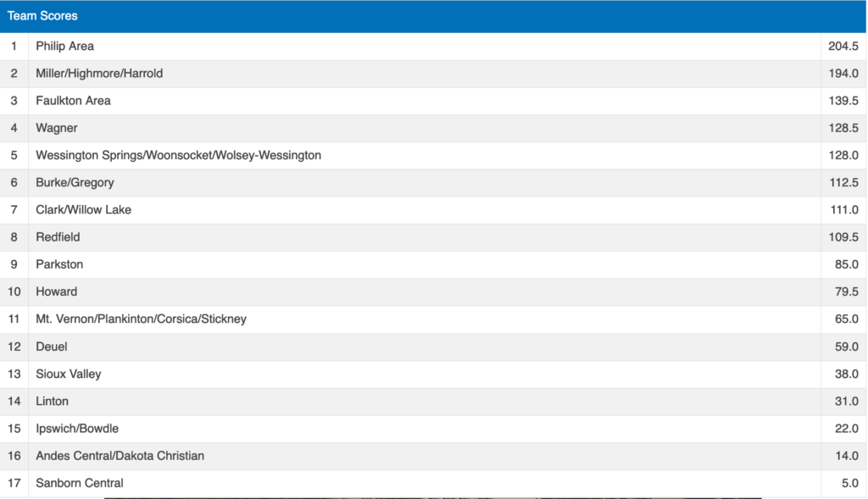Select Wessington Springs/Woonsocket/Wolsey-Wessington entry
This screenshot has width=868, height=499.
coord(178,155)
